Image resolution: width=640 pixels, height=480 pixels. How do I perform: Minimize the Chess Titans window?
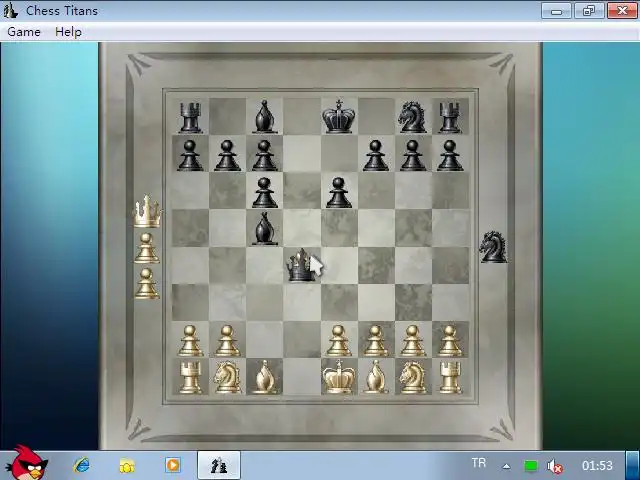[556, 11]
